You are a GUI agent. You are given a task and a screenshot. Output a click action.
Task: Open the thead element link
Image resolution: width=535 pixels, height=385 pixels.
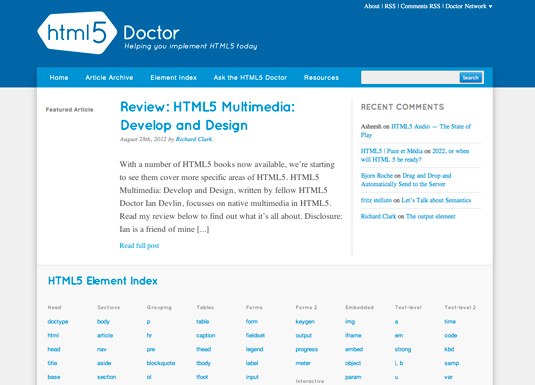pyautogui.click(x=204, y=349)
